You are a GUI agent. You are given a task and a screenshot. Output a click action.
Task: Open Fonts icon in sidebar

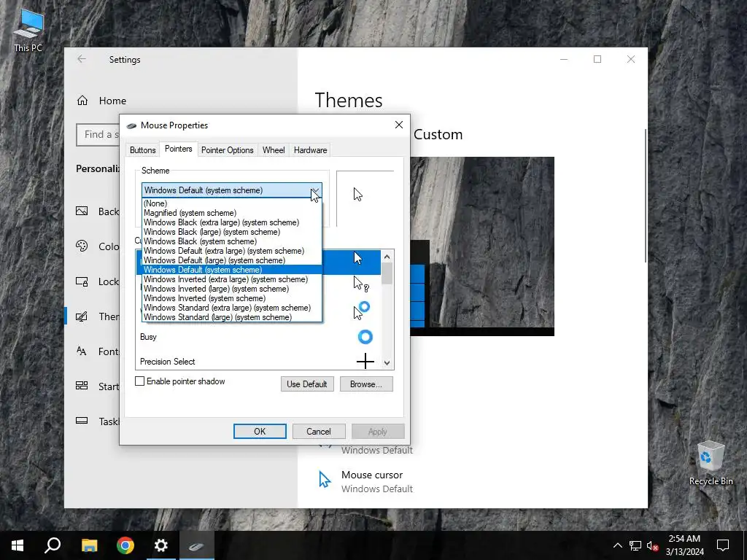coord(82,351)
